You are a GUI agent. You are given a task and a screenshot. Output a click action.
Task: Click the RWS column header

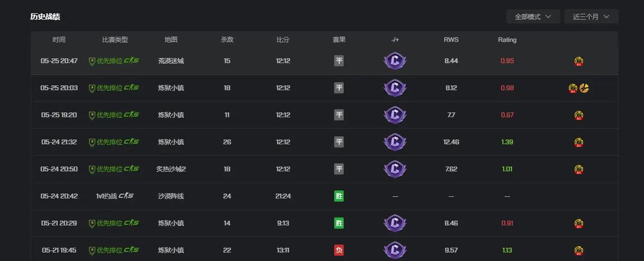pyautogui.click(x=451, y=40)
